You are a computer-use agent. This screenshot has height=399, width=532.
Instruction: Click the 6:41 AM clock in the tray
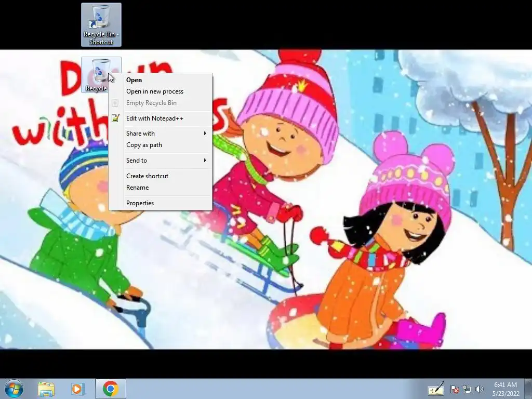(x=506, y=385)
